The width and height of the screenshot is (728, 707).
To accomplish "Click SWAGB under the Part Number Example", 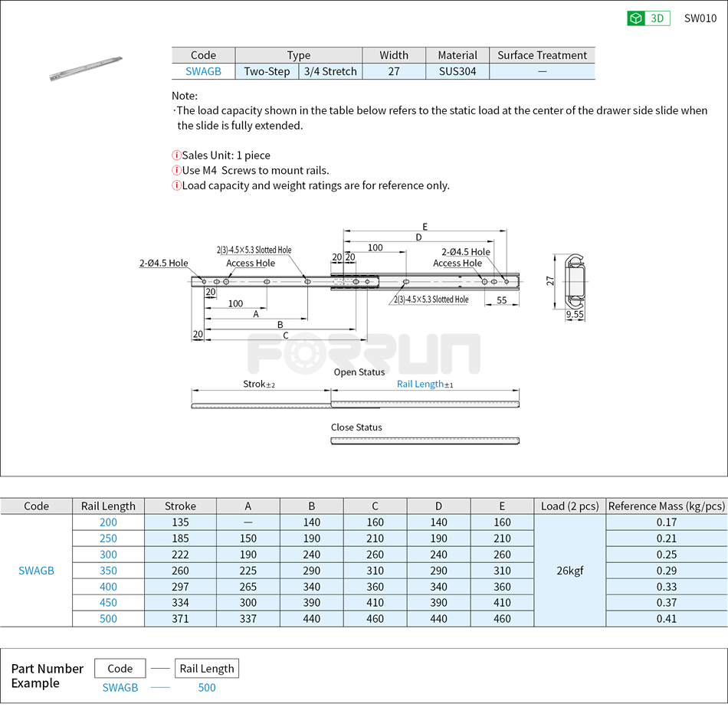I will [x=120, y=688].
